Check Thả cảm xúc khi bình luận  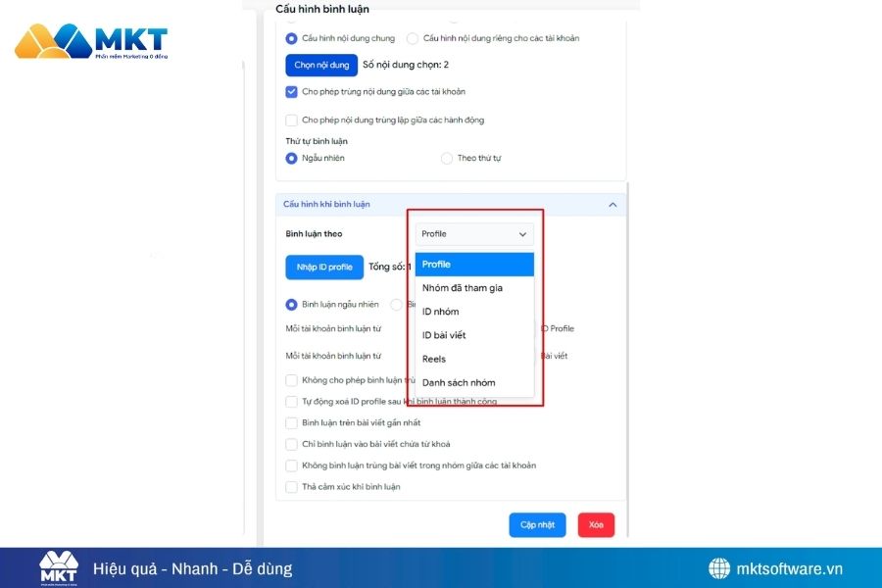click(x=292, y=487)
